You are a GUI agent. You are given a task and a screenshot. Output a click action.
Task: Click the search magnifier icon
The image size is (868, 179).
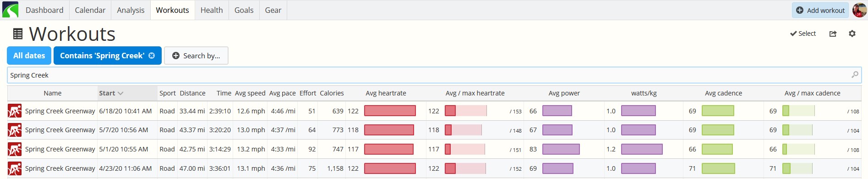pyautogui.click(x=855, y=75)
